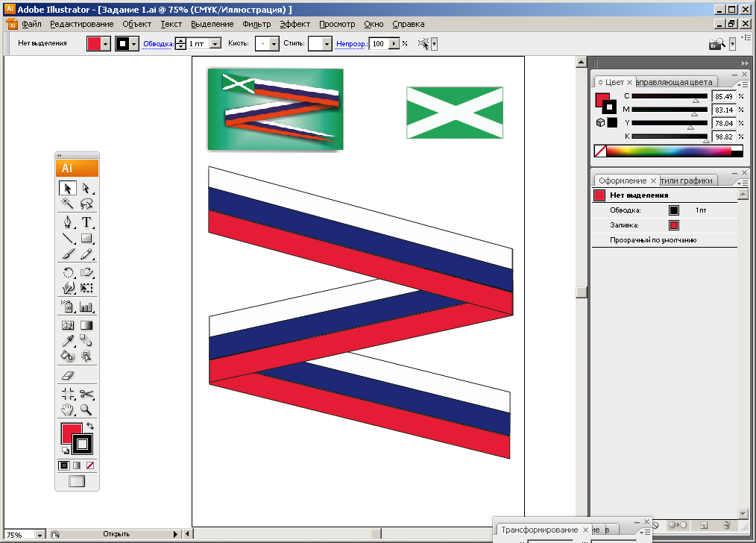Viewport: 756px width, 543px height.
Task: Select the Mesh tool
Action: pyautogui.click(x=68, y=325)
